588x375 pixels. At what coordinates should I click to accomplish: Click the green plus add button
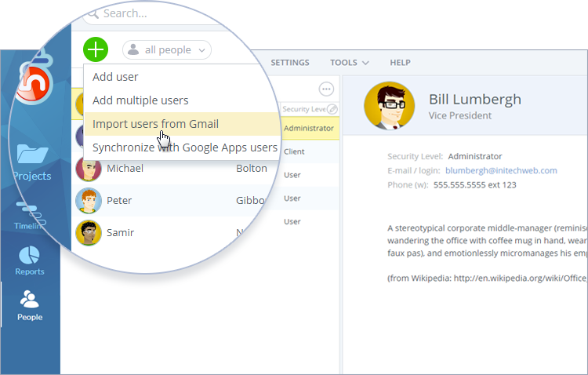[96, 49]
